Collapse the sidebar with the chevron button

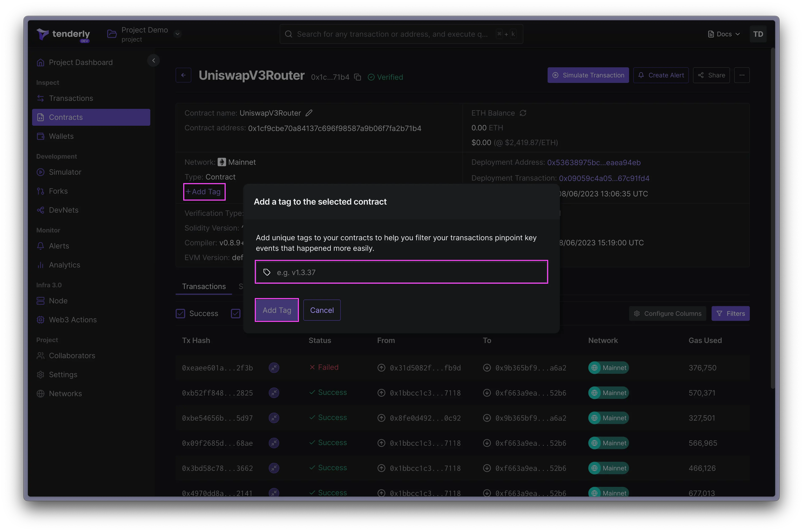coord(153,60)
